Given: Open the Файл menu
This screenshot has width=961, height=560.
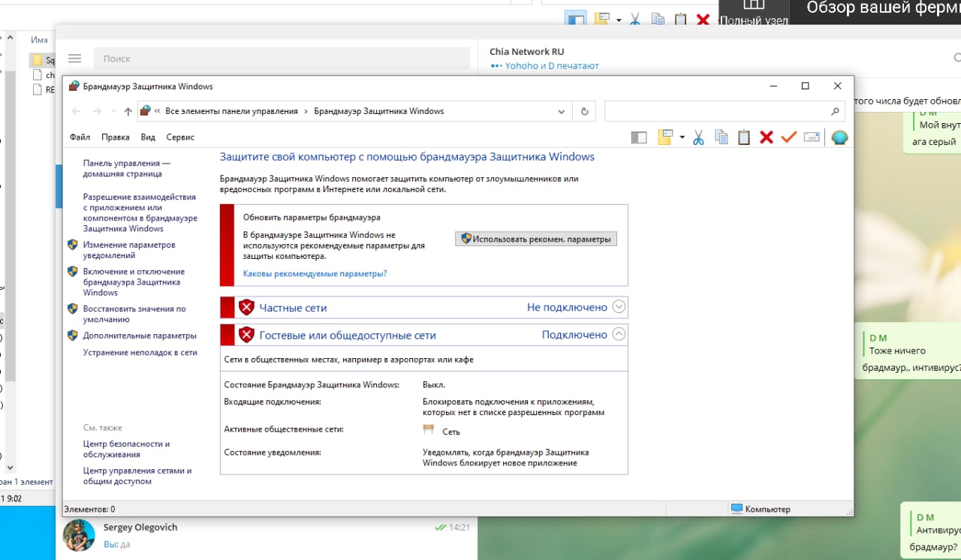Looking at the screenshot, I should pos(80,137).
